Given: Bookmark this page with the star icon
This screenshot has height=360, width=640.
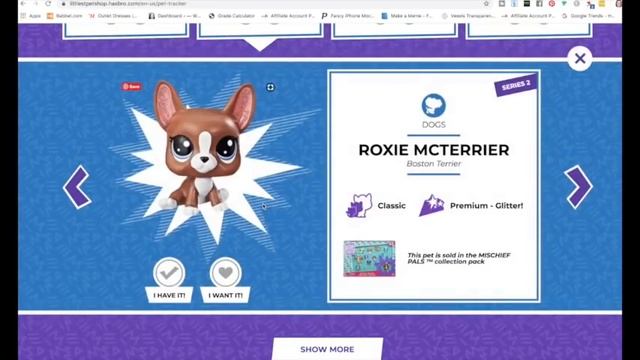Looking at the screenshot, I should (x=486, y=4).
